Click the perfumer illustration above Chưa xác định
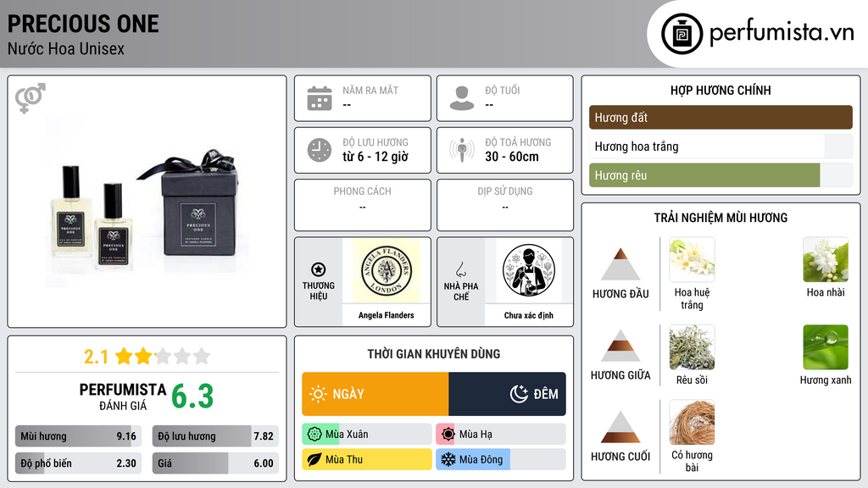Screen dimensions: 868x488 pyautogui.click(x=529, y=270)
